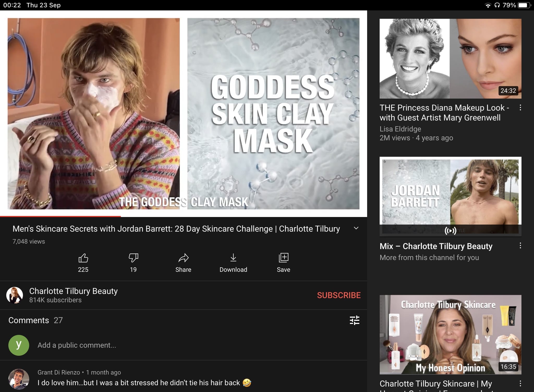Open options for Princess Diana Makeup Look video
534x392 pixels.
(x=520, y=108)
